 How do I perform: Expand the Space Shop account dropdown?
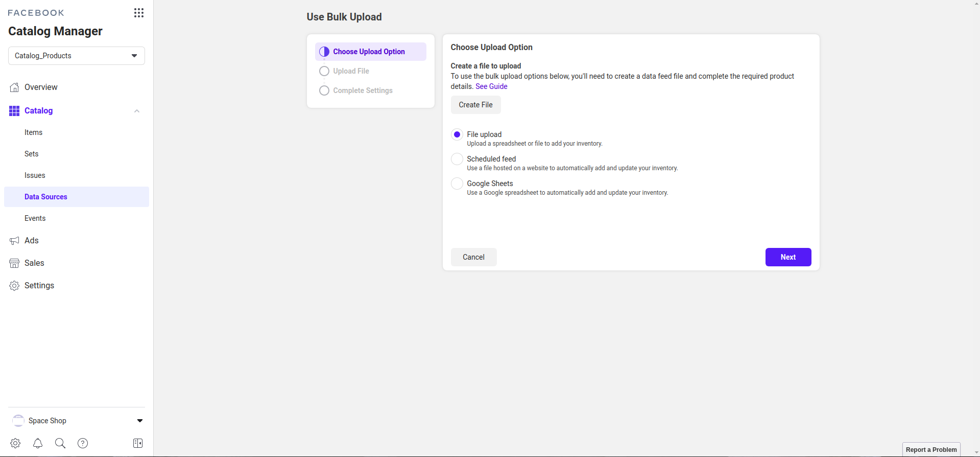coord(139,421)
